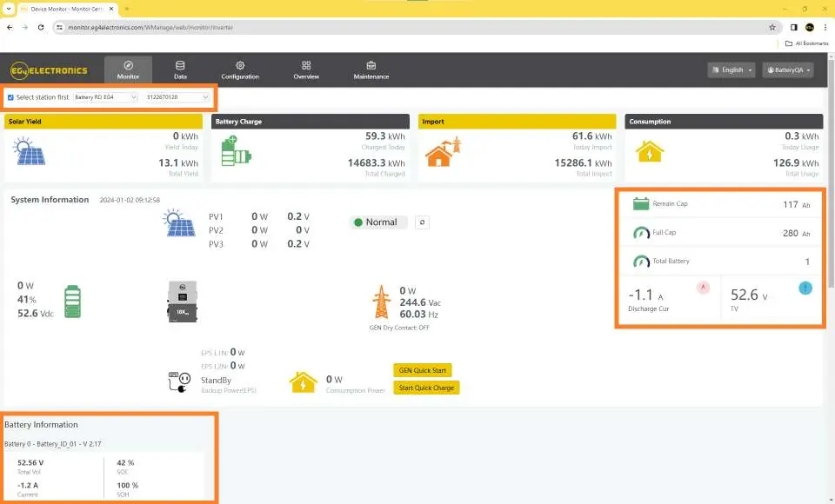The height and width of the screenshot is (504, 835).
Task: Bookmark this page with the star icon
Action: 772,27
